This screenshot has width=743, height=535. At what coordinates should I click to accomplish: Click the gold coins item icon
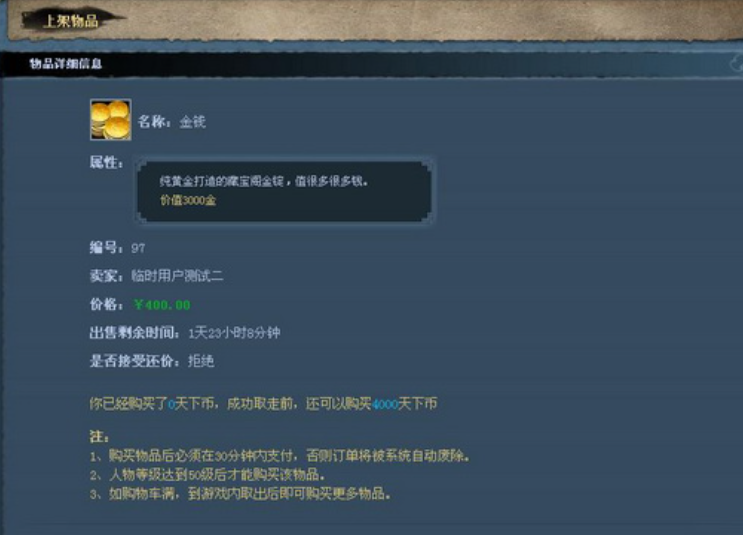click(x=111, y=120)
